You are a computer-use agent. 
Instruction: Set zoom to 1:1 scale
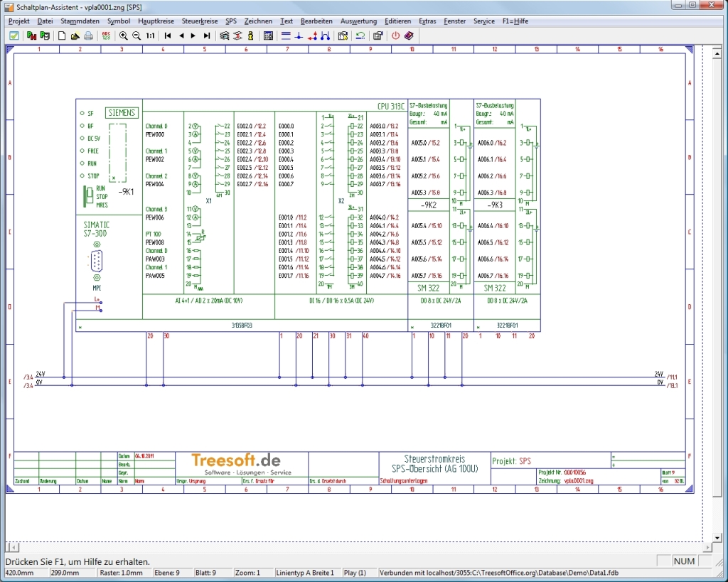pyautogui.click(x=150, y=35)
